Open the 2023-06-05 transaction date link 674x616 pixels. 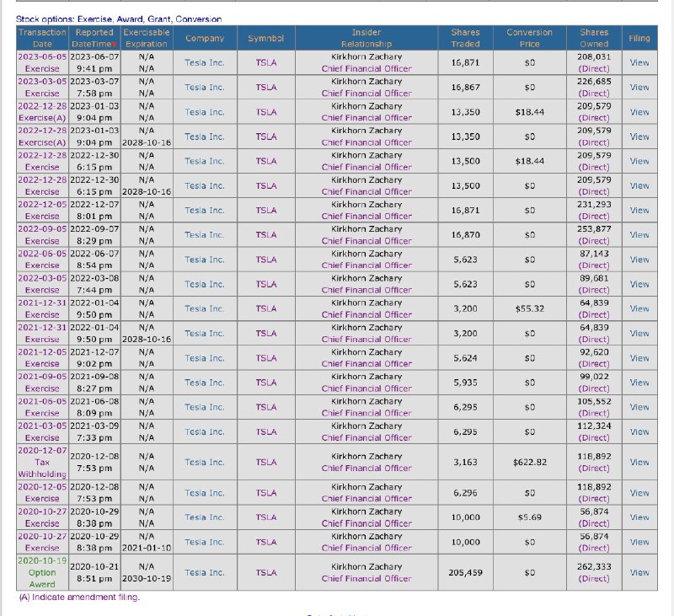click(x=42, y=56)
